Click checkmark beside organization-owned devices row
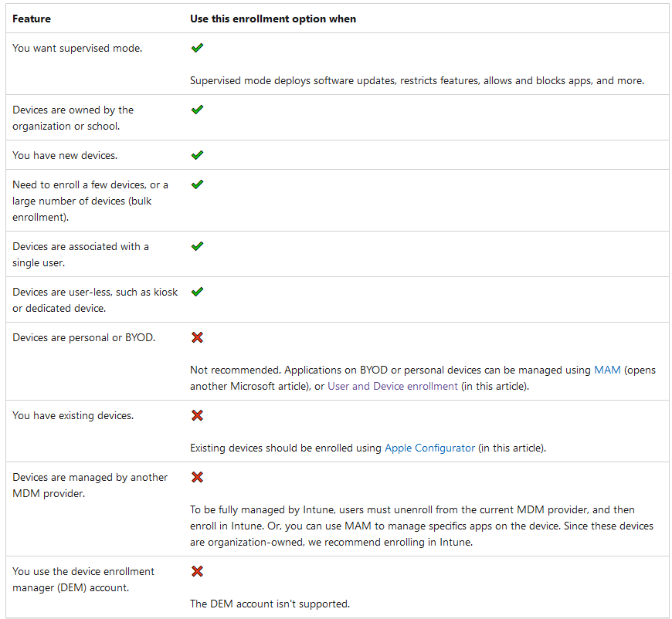The height and width of the screenshot is (619, 672). tap(197, 110)
